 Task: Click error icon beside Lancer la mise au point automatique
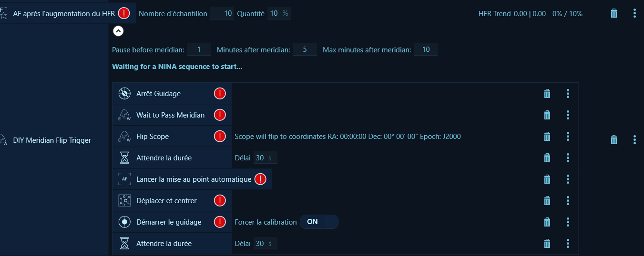click(260, 179)
